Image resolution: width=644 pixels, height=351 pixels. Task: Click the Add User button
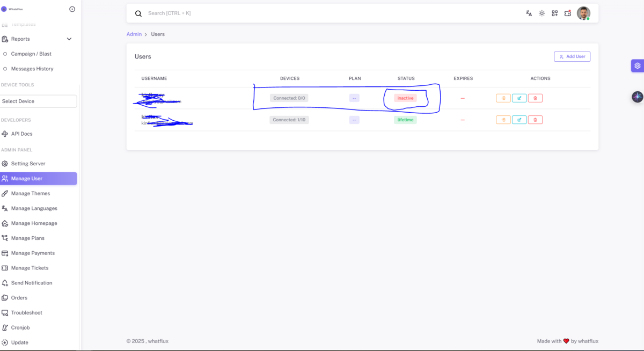[572, 56]
